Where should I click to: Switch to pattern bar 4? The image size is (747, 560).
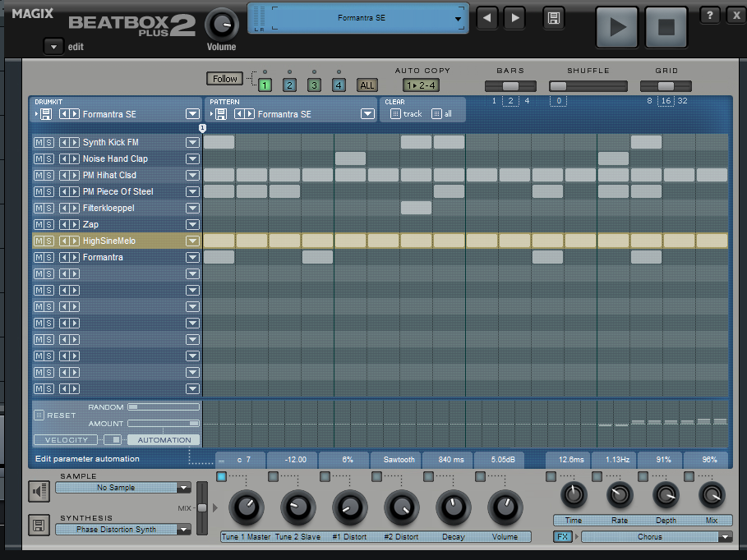coord(339,85)
